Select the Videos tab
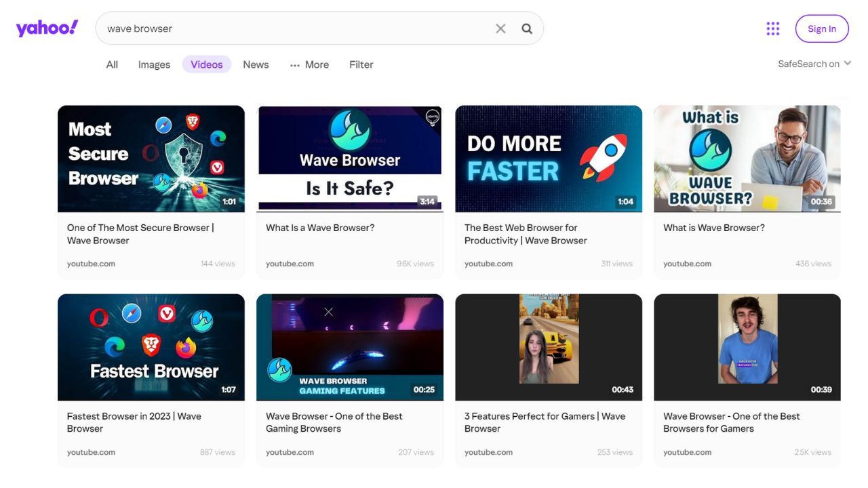The height and width of the screenshot is (488, 868). point(207,64)
